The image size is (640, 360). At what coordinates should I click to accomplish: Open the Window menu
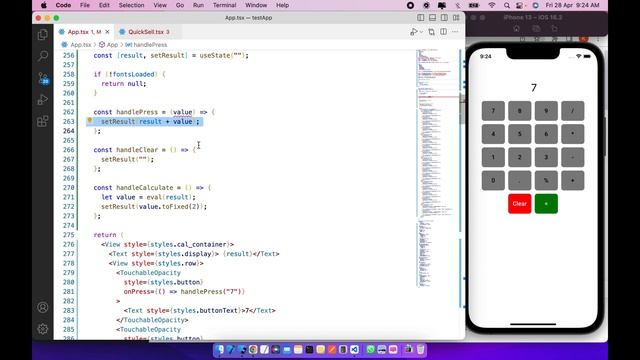[x=256, y=5]
